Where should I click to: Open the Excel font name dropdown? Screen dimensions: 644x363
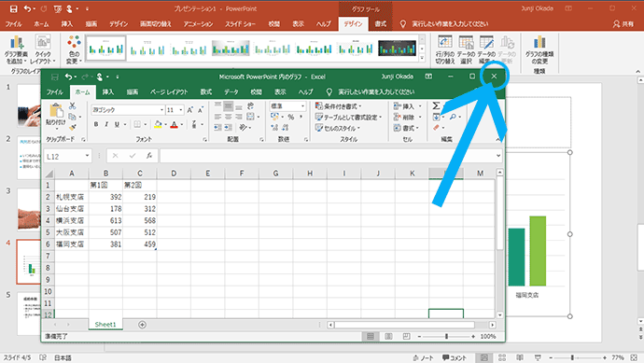click(x=161, y=110)
